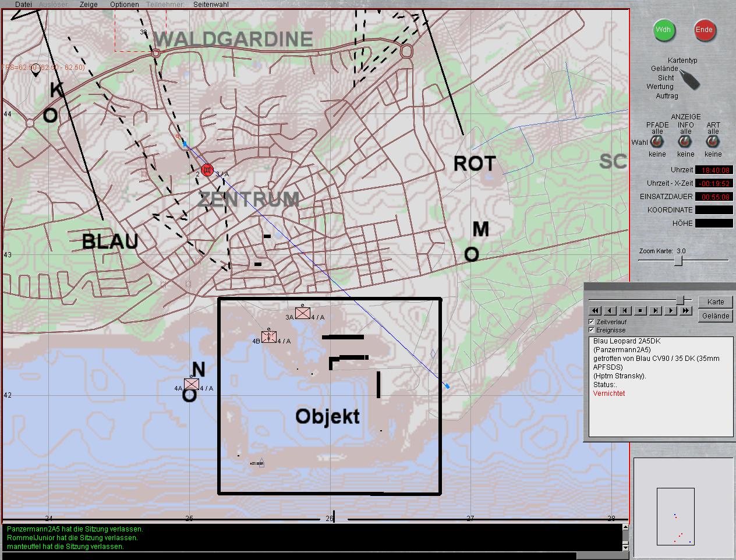Flip the PFADE display toggle switch

[x=657, y=142]
